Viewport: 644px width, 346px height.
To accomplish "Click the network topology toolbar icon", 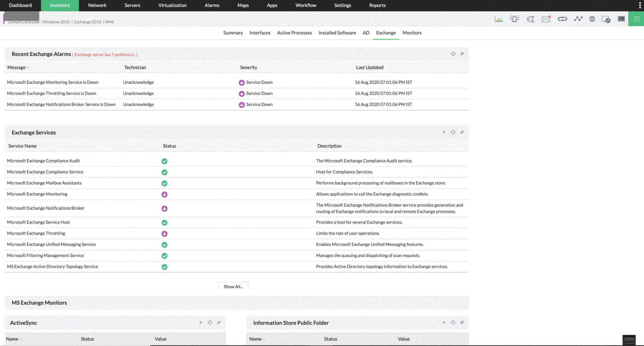I will tap(530, 19).
